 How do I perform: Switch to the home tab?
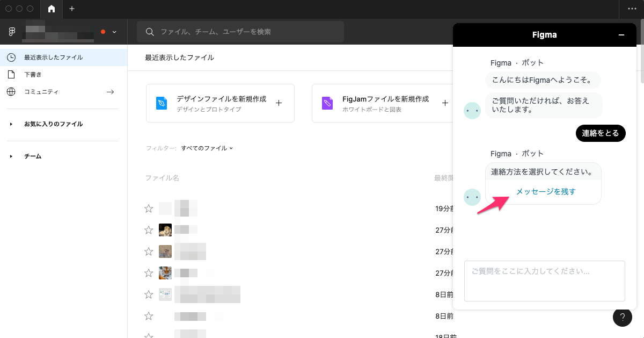[51, 9]
